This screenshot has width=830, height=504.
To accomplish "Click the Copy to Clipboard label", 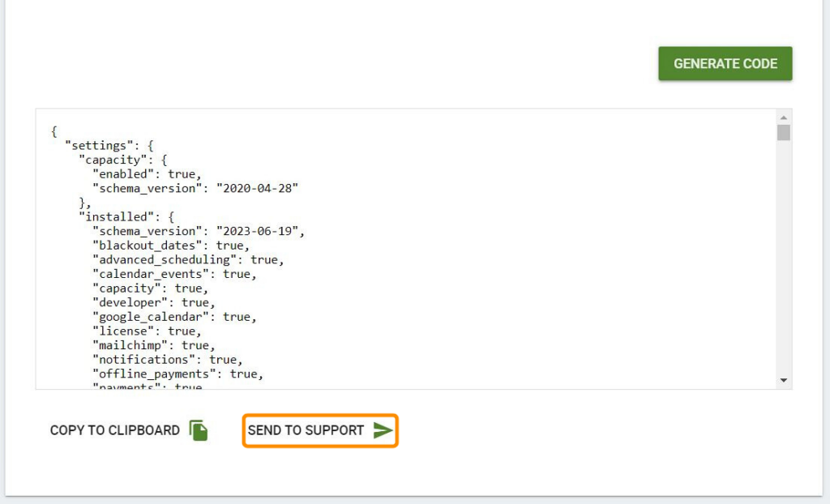I will [x=115, y=430].
